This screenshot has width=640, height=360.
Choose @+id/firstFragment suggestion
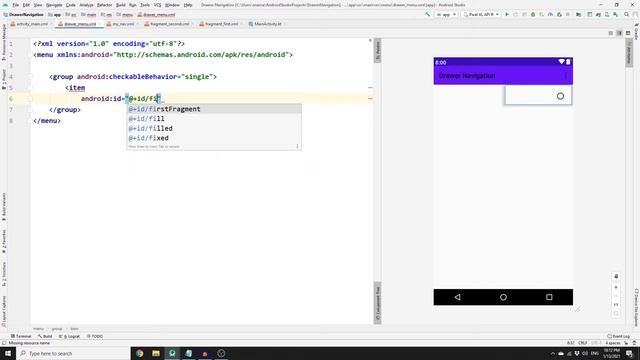(x=214, y=109)
